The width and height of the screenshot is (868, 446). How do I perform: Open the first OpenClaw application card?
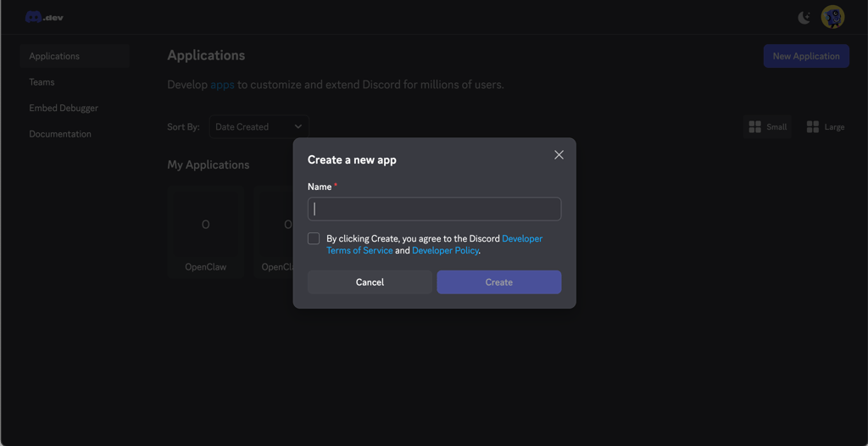[x=205, y=231]
